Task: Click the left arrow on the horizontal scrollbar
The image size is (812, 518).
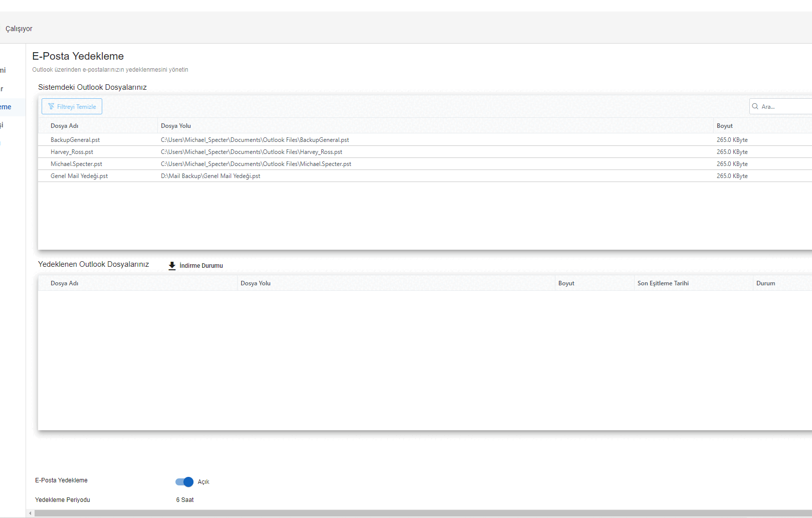Action: 30,513
